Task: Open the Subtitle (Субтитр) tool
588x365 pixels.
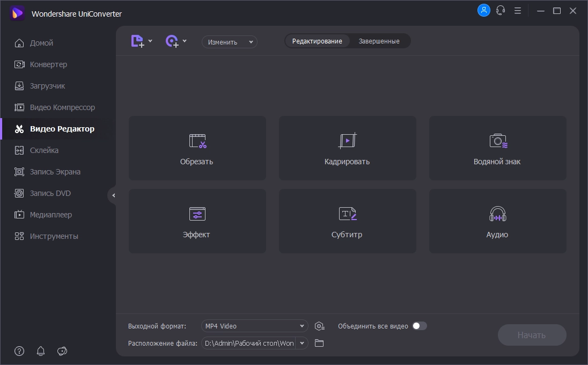Action: click(x=347, y=221)
